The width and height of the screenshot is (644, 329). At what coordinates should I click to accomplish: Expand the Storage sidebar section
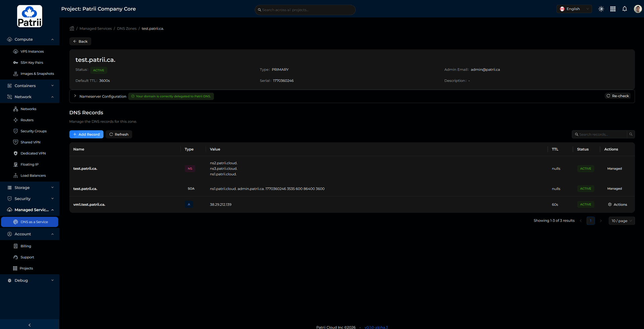coord(30,188)
